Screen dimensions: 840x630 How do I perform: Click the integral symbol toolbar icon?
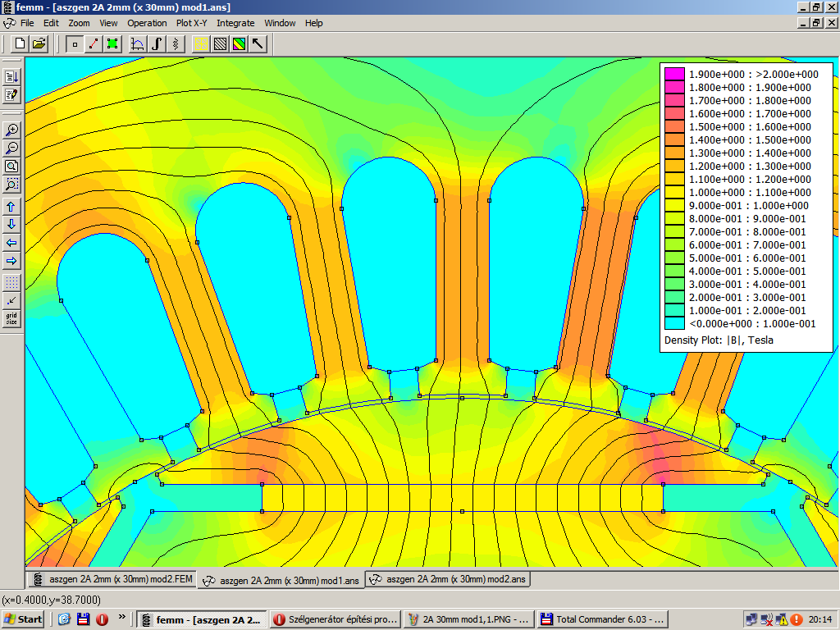click(157, 44)
